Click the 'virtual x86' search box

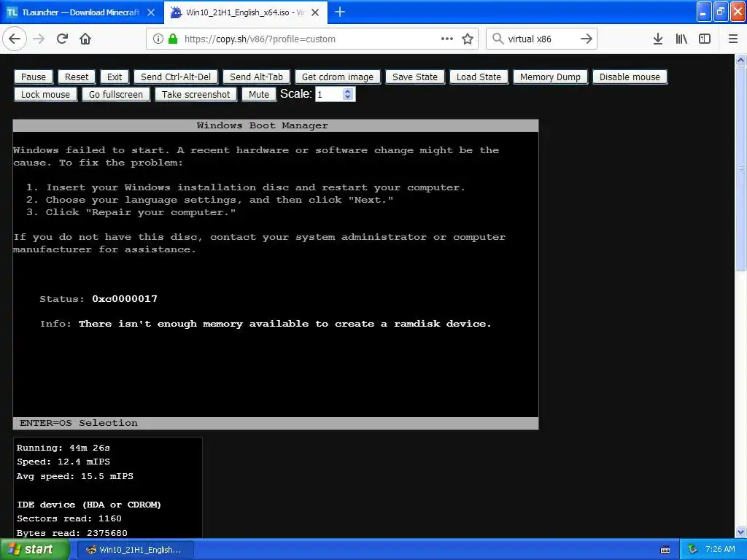(541, 39)
